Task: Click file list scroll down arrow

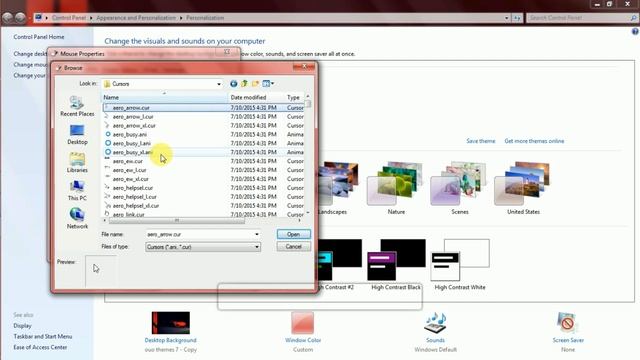Action: tap(308, 212)
